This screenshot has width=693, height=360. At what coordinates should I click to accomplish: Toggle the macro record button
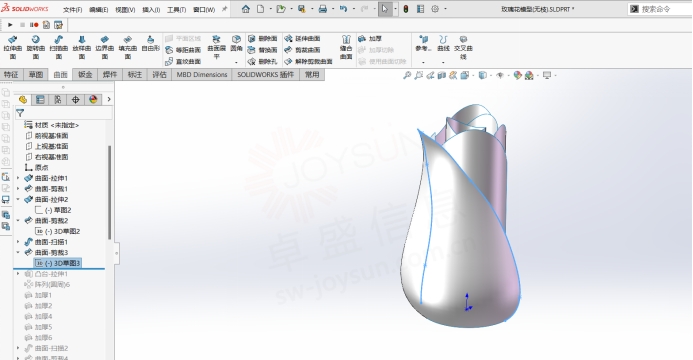[34, 25]
